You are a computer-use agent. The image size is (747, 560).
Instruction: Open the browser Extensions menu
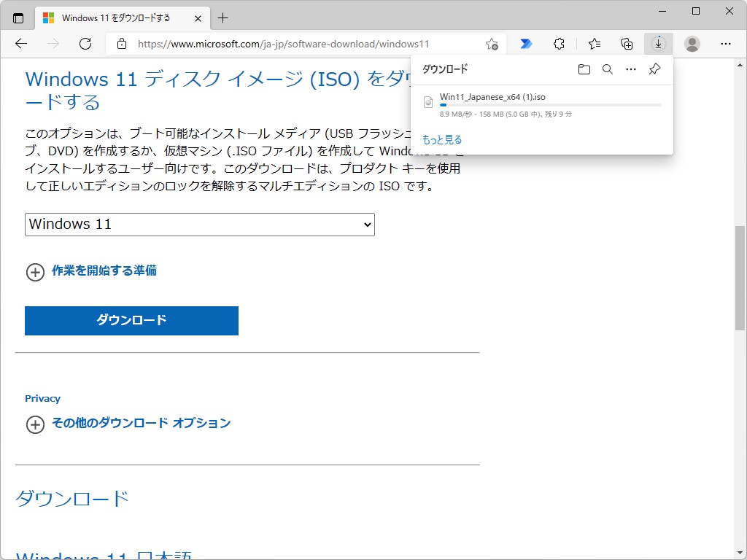click(559, 43)
